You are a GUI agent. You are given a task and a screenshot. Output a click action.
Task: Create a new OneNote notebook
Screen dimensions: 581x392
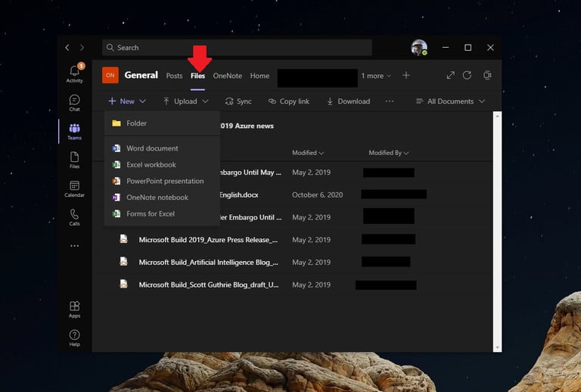[x=163, y=197]
